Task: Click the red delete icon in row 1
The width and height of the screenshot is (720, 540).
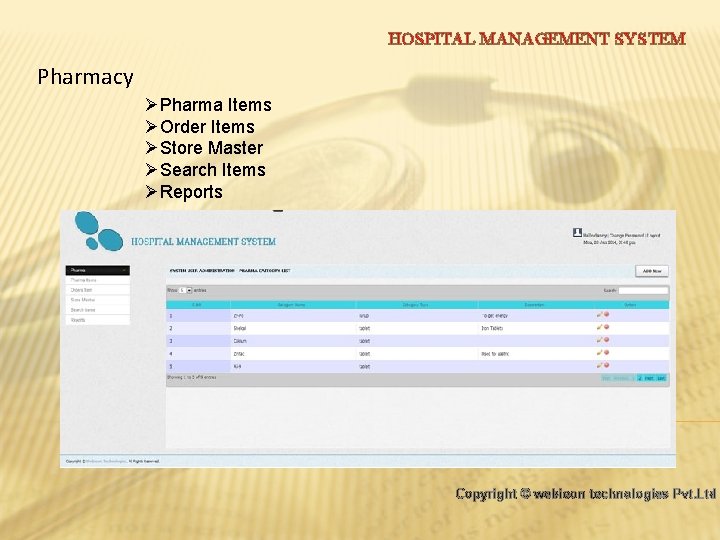Action: (607, 315)
